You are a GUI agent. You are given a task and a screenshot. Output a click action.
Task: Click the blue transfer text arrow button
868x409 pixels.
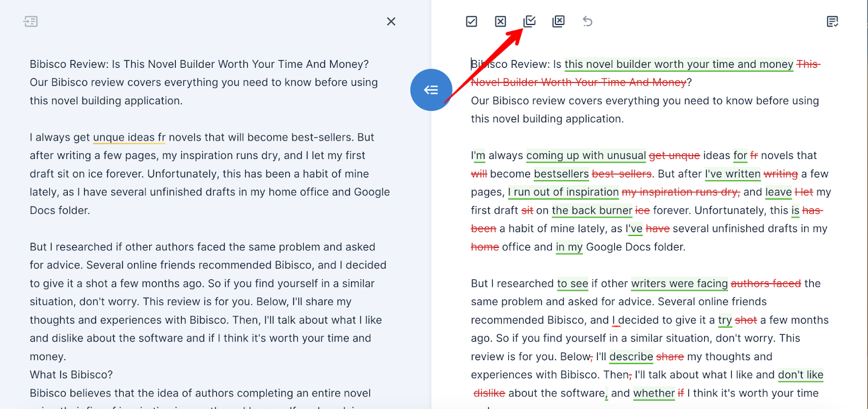click(x=431, y=90)
